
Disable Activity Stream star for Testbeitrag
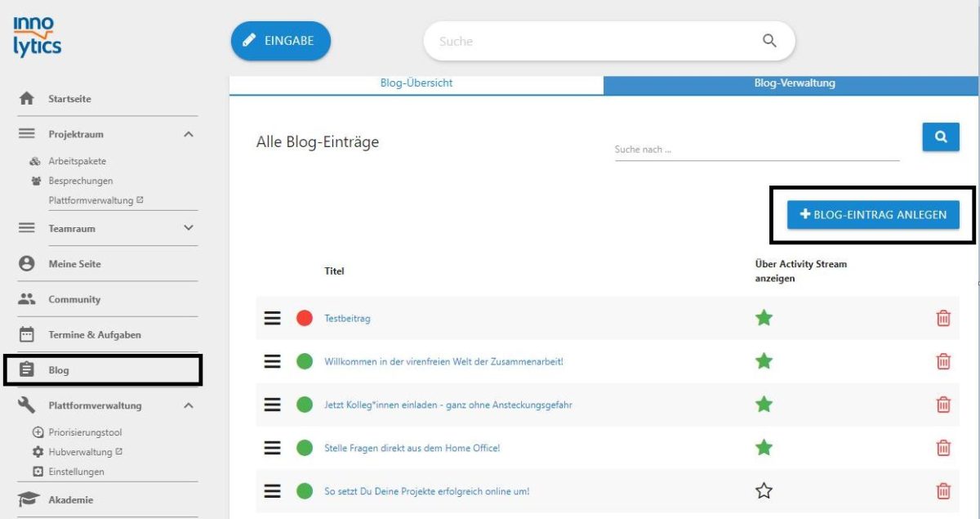[764, 317]
